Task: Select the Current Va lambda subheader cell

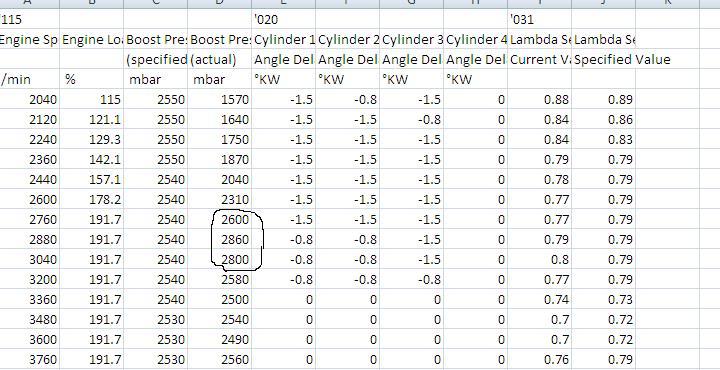Action: pyautogui.click(x=540, y=60)
